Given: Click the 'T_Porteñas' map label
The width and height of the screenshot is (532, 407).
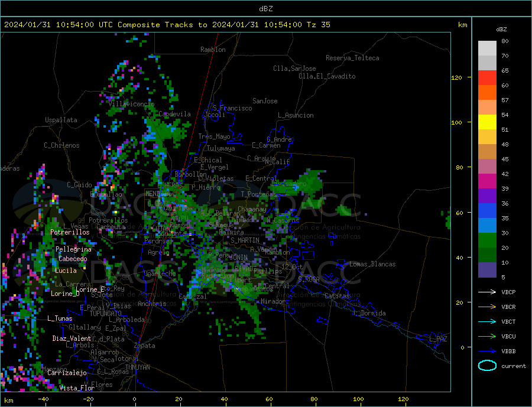Looking at the screenshot, I should pos(259,194).
